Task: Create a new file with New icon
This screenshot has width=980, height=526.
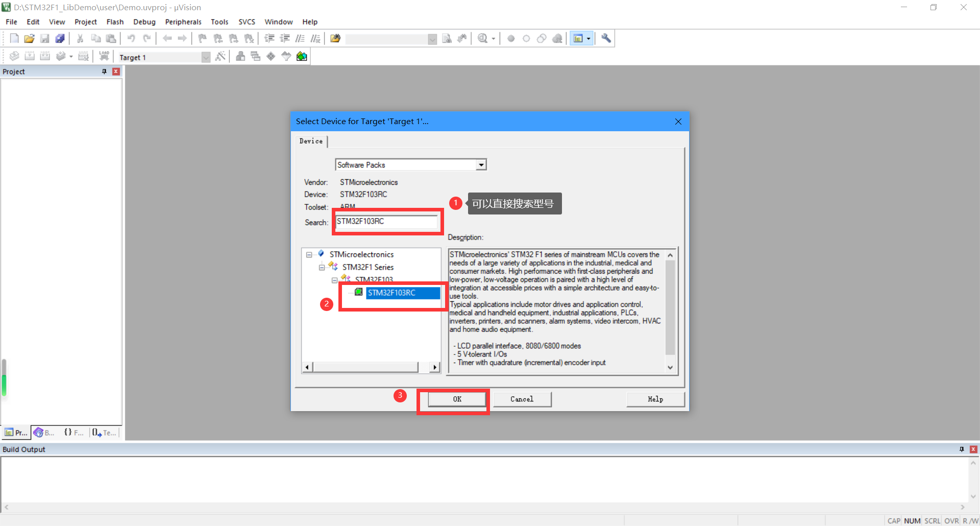Action: tap(14, 38)
